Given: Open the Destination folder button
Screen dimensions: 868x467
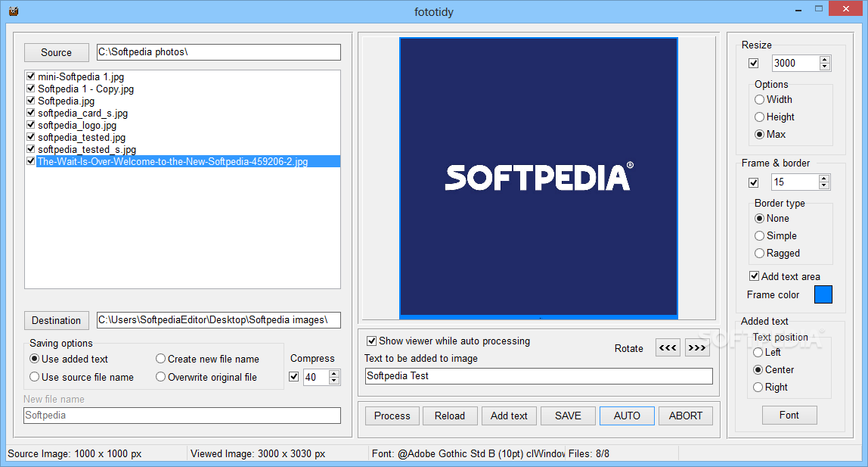Looking at the screenshot, I should (x=57, y=320).
